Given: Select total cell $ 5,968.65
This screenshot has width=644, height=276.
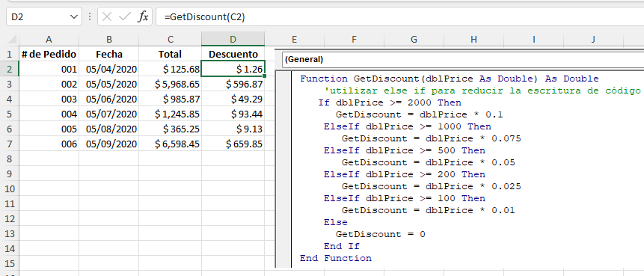Looking at the screenshot, I should tap(171, 85).
